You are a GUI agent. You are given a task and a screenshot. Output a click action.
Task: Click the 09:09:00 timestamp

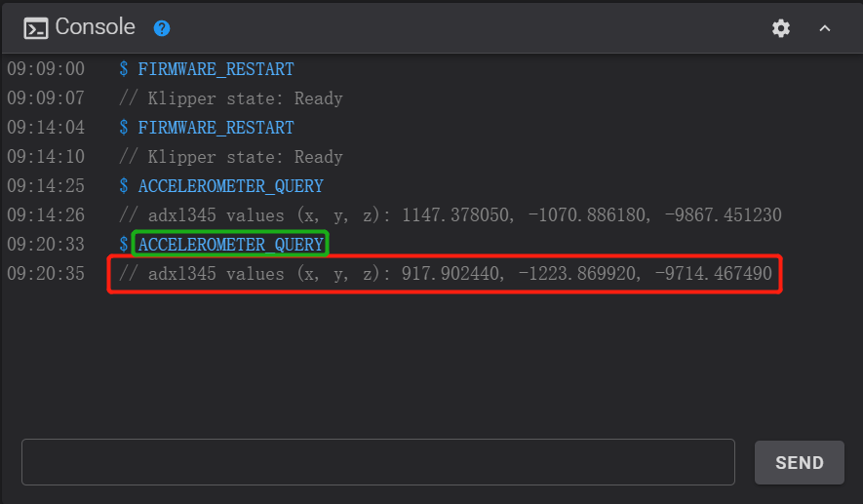[x=46, y=70]
